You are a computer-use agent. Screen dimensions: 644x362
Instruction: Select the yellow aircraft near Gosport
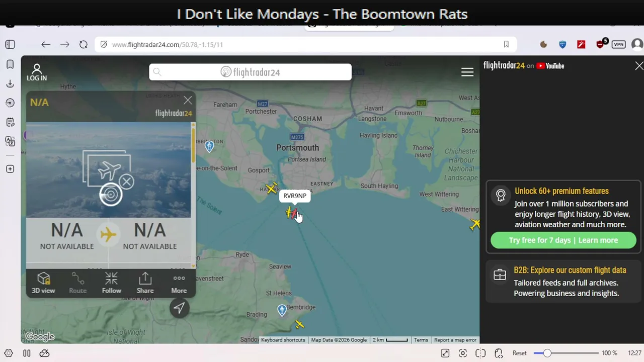coord(272,189)
